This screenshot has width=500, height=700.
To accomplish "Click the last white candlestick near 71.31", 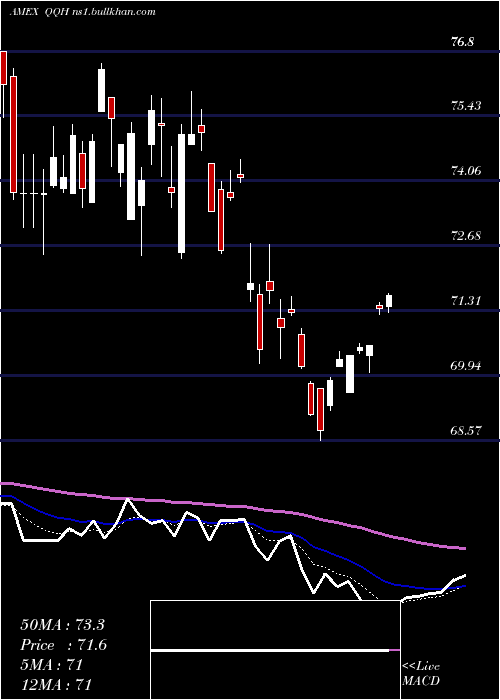I will [x=389, y=302].
